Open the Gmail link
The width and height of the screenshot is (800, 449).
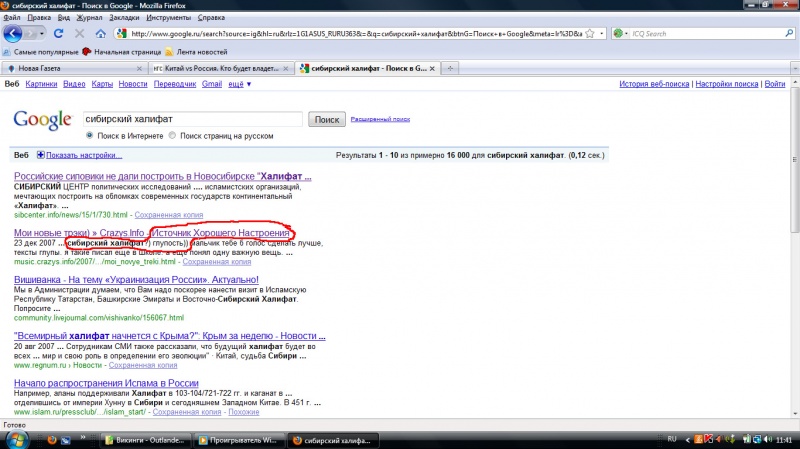coord(212,84)
